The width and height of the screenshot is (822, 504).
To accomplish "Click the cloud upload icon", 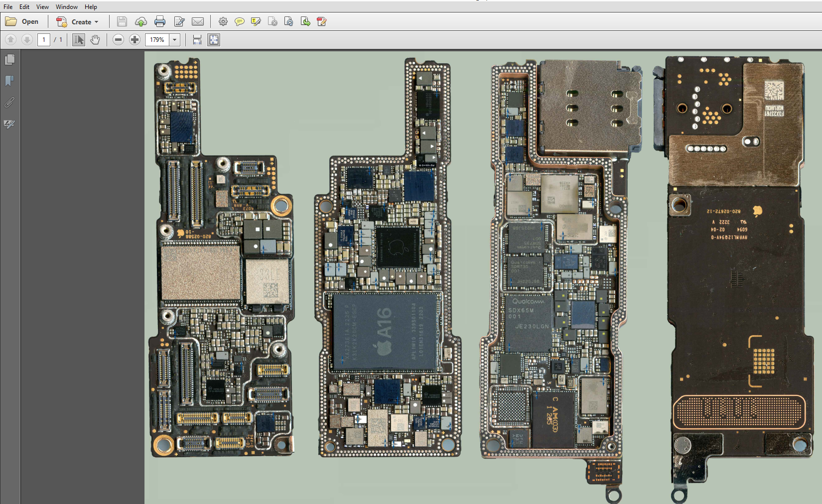I will click(x=141, y=21).
